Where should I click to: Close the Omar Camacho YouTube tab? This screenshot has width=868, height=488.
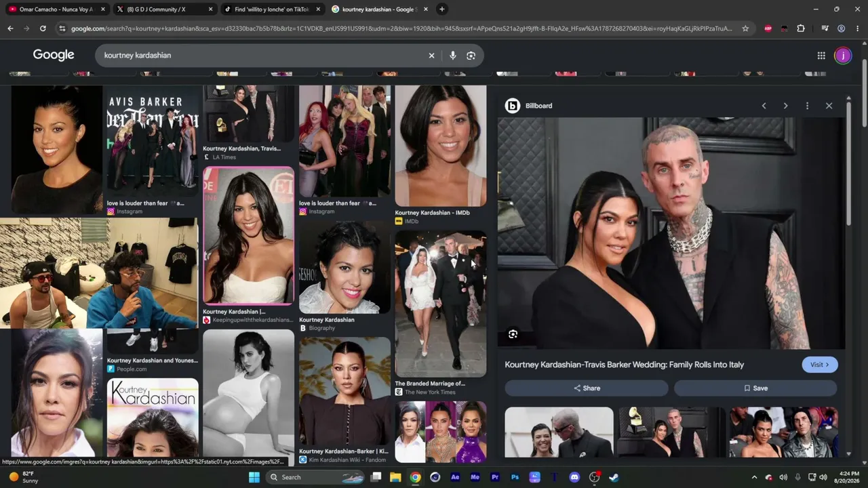tap(103, 9)
